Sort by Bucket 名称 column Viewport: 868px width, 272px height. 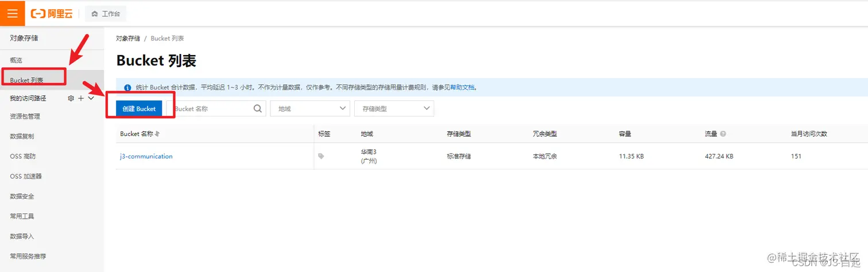tap(157, 134)
